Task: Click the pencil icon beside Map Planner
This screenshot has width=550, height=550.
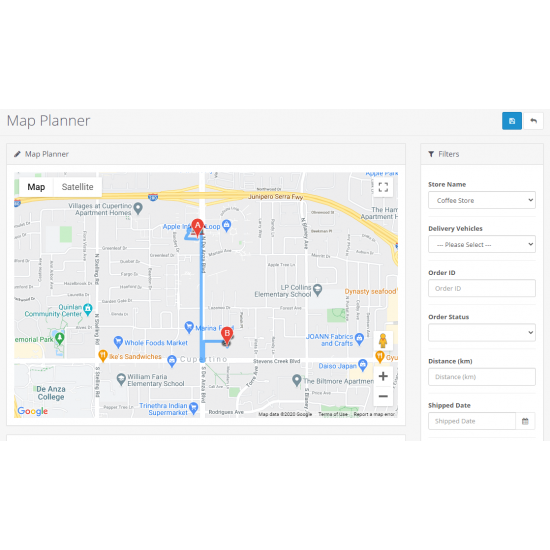Action: [x=17, y=154]
